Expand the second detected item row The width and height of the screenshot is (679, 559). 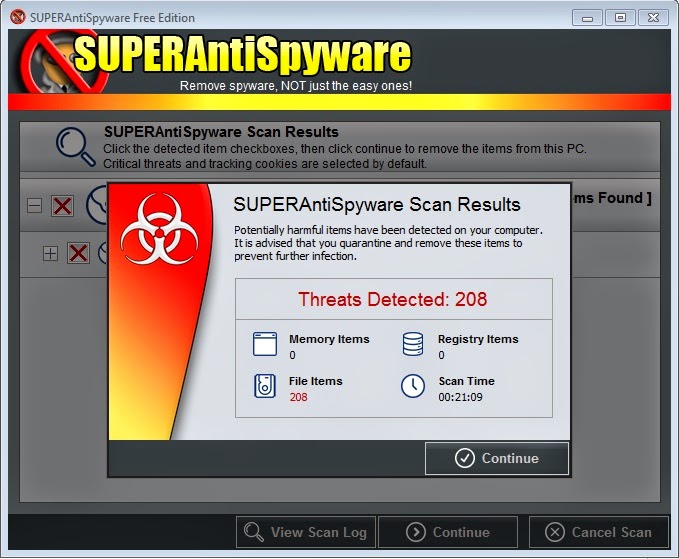(50, 253)
